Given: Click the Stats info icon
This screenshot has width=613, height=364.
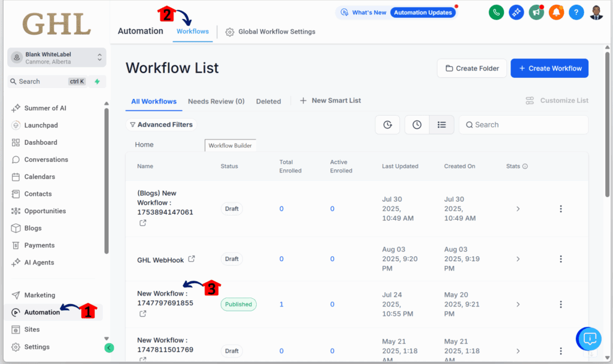Looking at the screenshot, I should pos(525,166).
